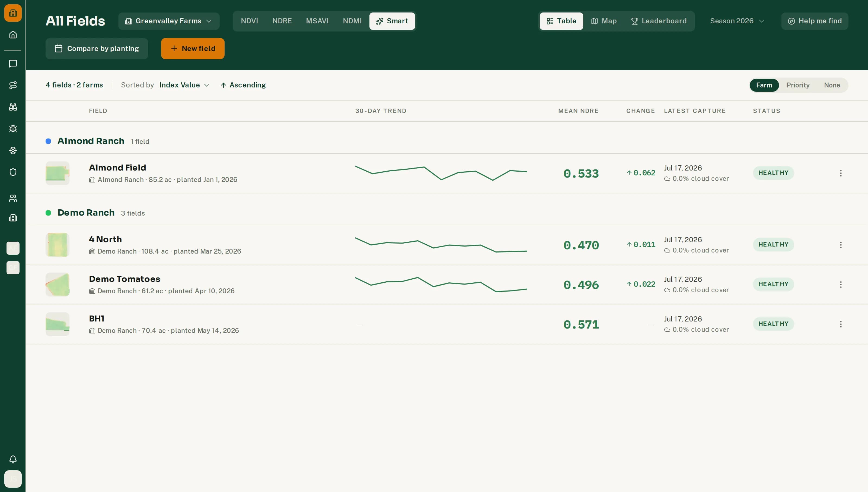Open the Greenvalley Farms dropdown
The width and height of the screenshot is (868, 492).
tap(169, 21)
